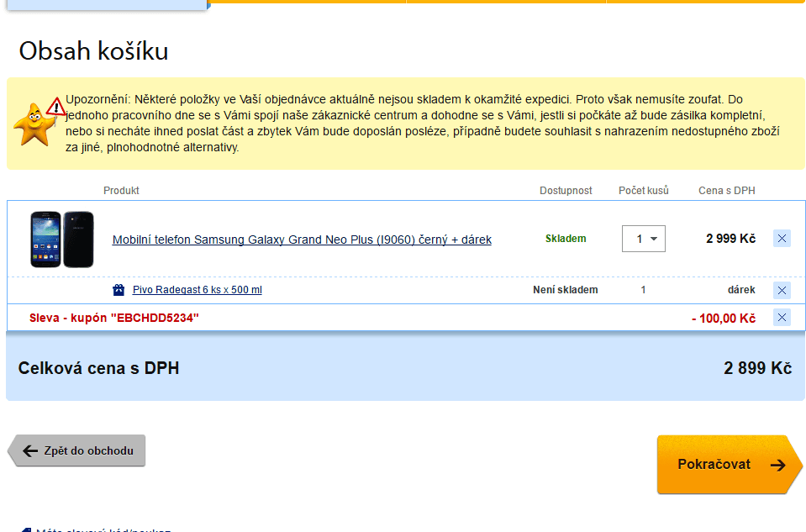Click the Dostupnost column header
This screenshot has width=806, height=532.
(x=566, y=191)
